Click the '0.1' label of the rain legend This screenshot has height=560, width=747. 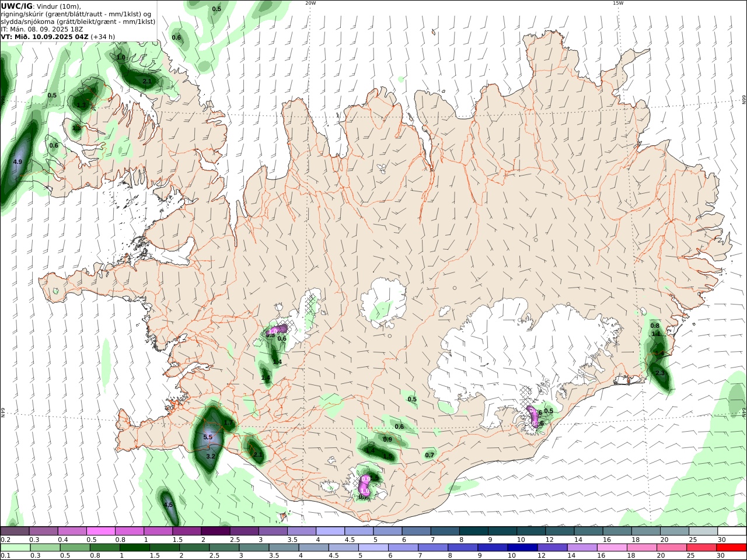(5, 556)
